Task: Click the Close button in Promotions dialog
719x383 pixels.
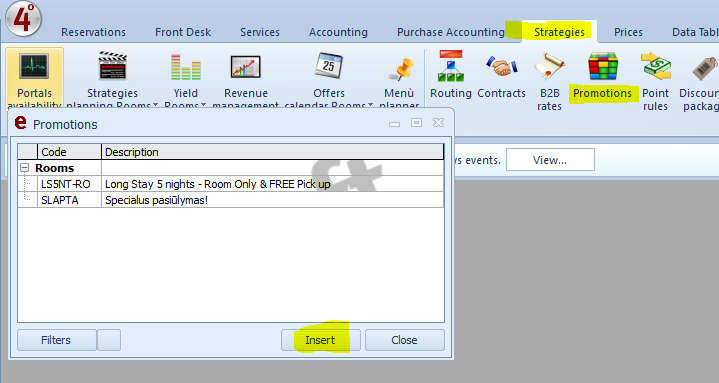Action: coord(404,340)
